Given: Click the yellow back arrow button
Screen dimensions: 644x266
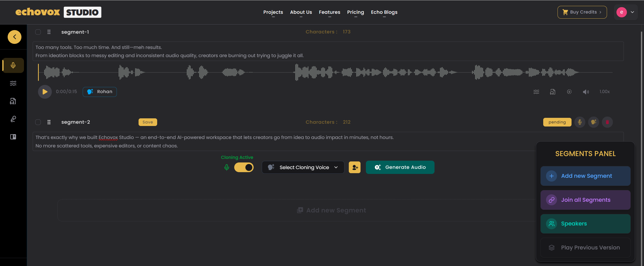Looking at the screenshot, I should coord(15,37).
